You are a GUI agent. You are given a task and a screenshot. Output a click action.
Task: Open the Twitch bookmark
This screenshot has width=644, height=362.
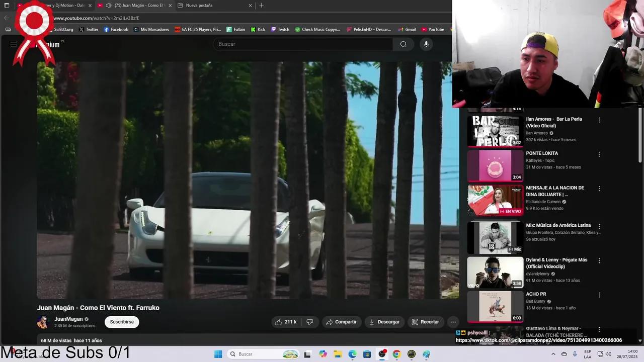coord(280,30)
